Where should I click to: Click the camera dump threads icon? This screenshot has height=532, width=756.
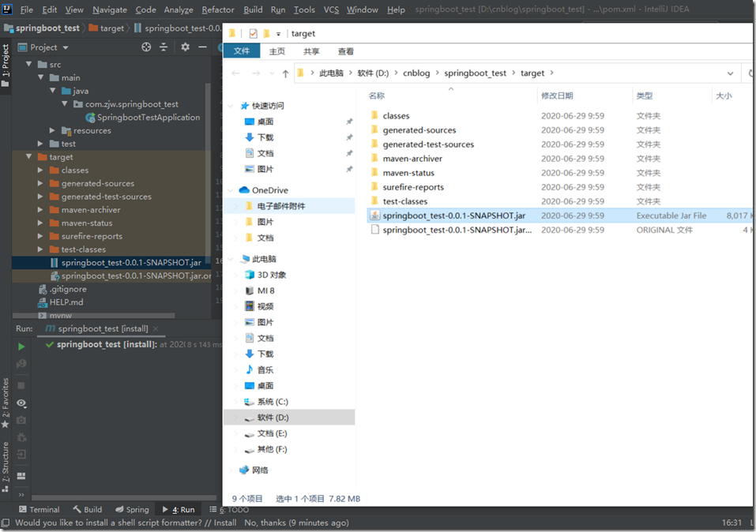21,420
